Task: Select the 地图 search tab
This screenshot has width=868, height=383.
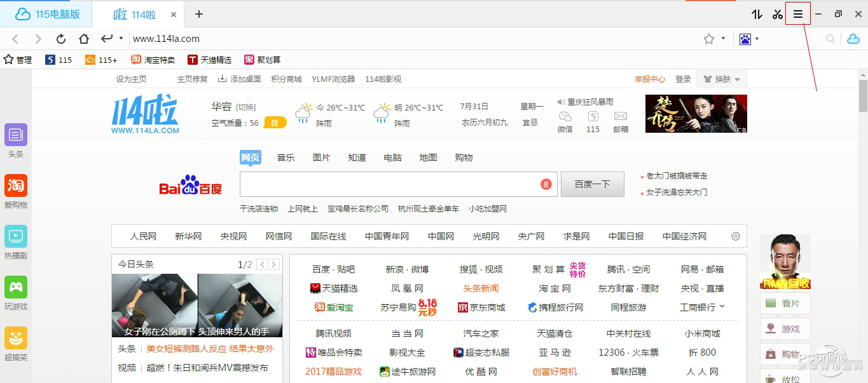Action: click(429, 158)
